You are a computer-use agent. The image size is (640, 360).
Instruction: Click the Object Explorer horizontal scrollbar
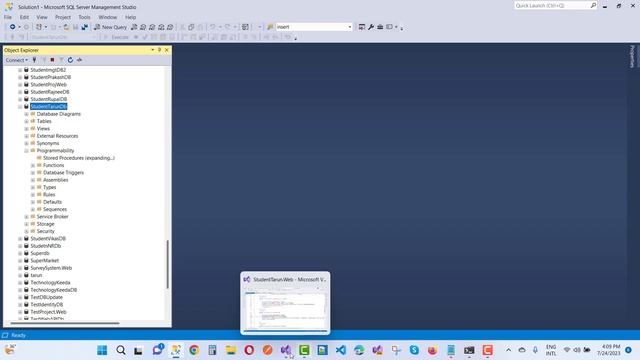(x=65, y=323)
